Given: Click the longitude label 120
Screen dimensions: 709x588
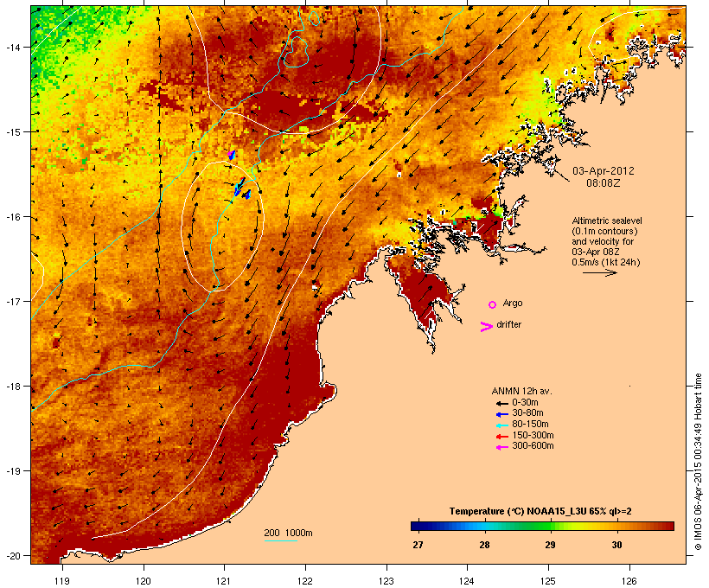Looking at the screenshot, I should pyautogui.click(x=144, y=581).
